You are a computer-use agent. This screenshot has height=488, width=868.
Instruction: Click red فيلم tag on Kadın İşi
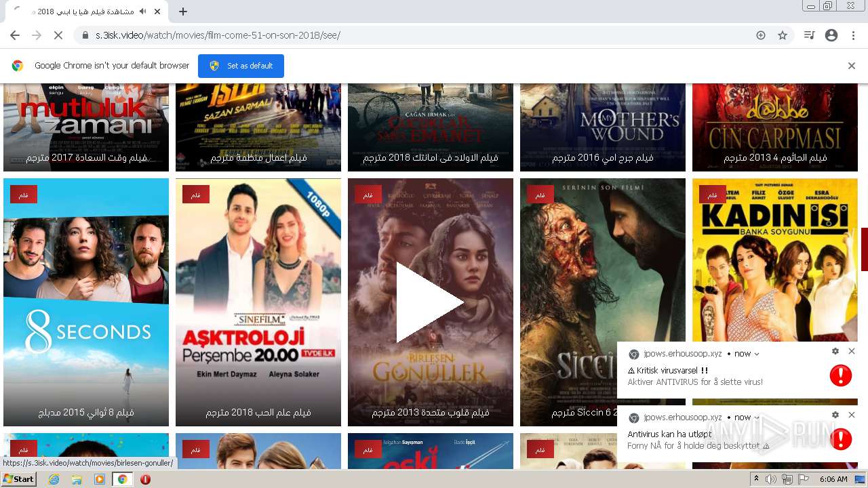pos(713,195)
